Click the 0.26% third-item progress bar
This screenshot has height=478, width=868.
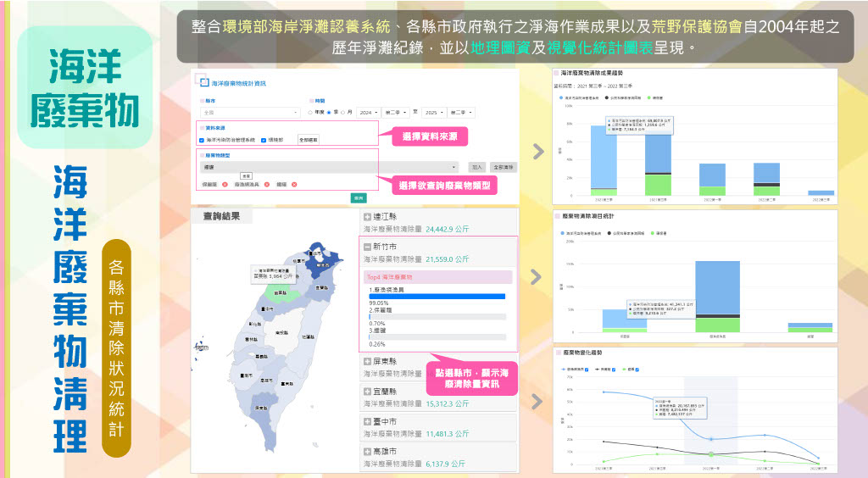[x=437, y=337]
